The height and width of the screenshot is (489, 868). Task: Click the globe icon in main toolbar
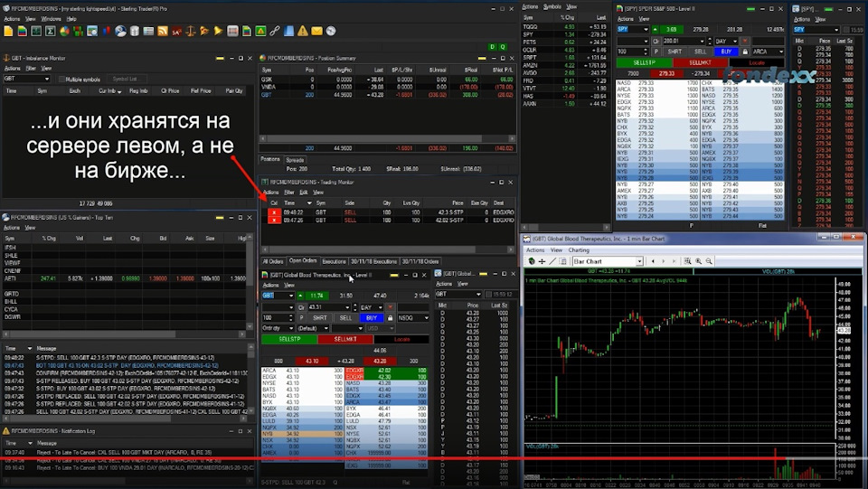120,32
